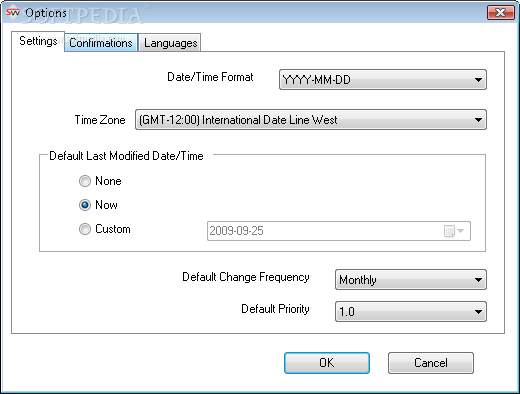Click the Date/Time Format label
The width and height of the screenshot is (520, 394).
[x=210, y=77]
